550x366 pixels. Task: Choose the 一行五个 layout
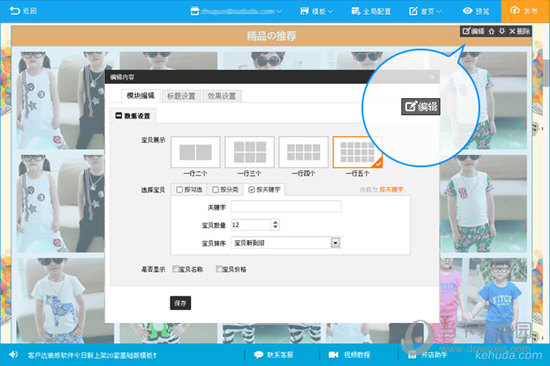[x=357, y=152]
